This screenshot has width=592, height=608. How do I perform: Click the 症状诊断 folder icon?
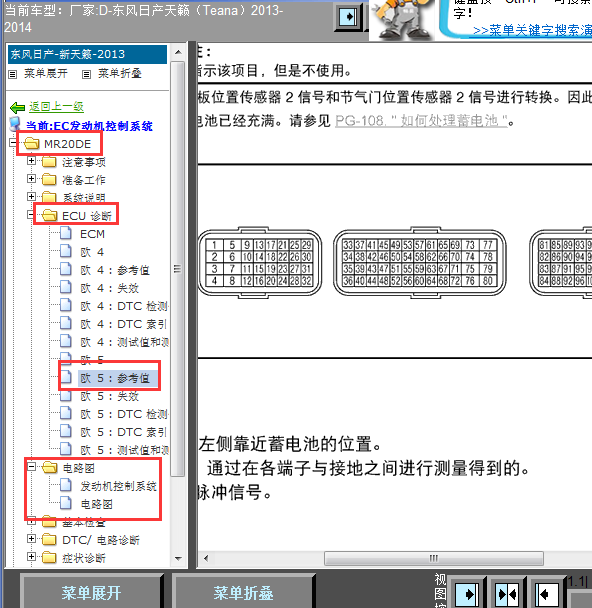pos(49,558)
